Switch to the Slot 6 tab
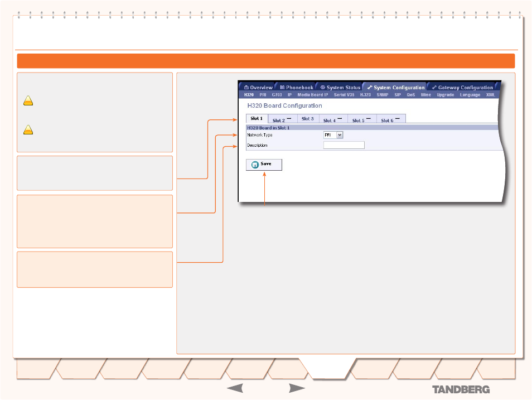 (x=390, y=119)
